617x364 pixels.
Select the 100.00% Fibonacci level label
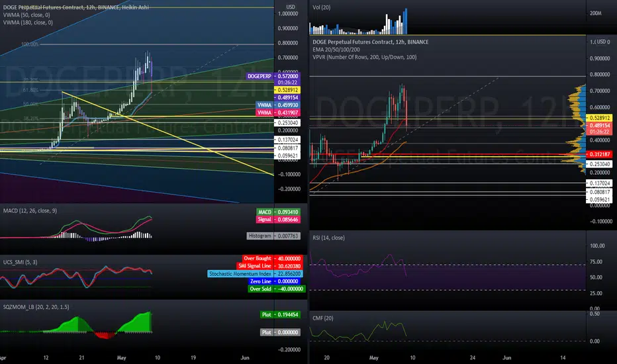click(x=30, y=44)
